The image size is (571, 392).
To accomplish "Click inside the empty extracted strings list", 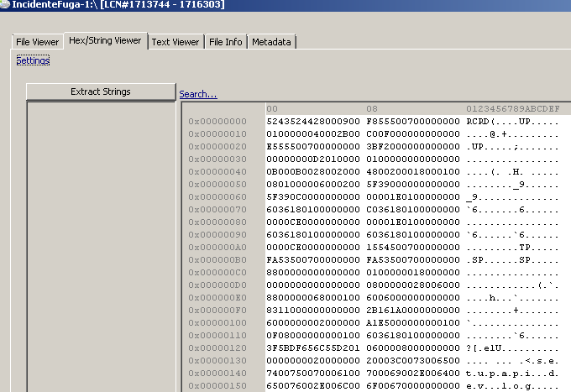I will point(100,243).
